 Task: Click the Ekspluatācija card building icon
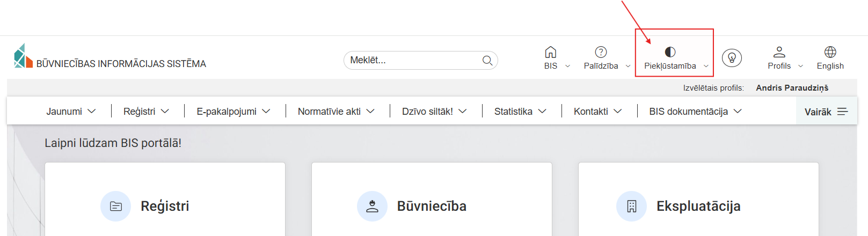pyautogui.click(x=632, y=206)
